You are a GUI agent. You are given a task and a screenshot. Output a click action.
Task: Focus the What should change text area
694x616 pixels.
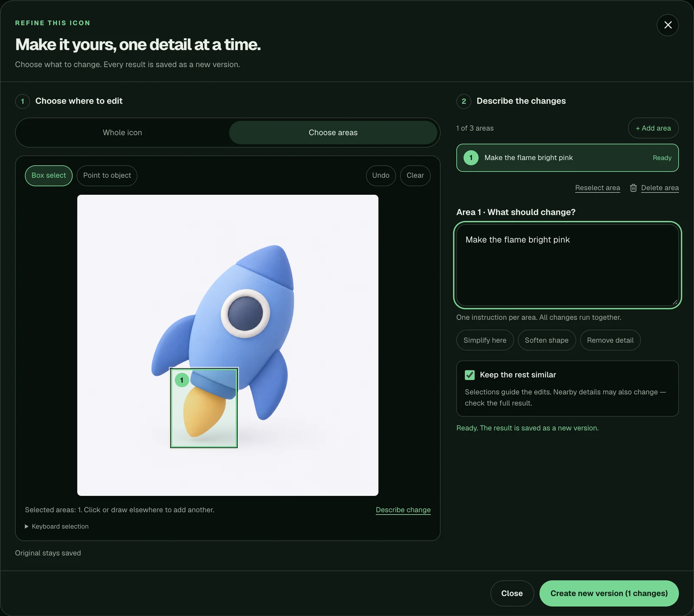tap(567, 265)
